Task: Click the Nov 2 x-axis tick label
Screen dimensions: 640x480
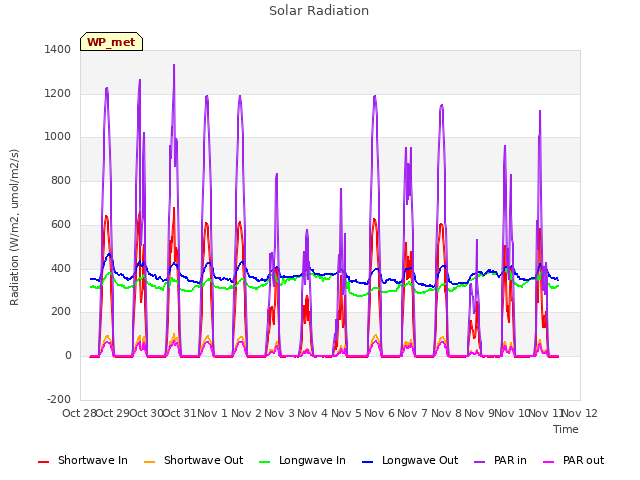Action: click(246, 413)
